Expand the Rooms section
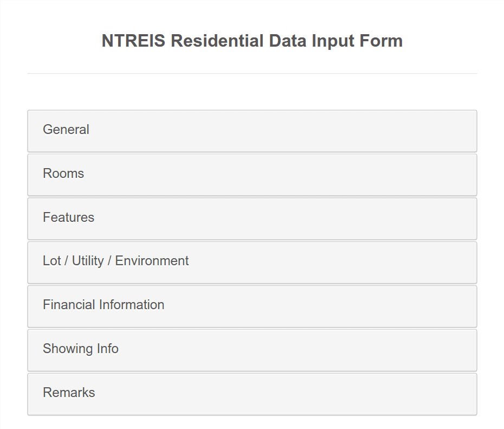 (63, 174)
